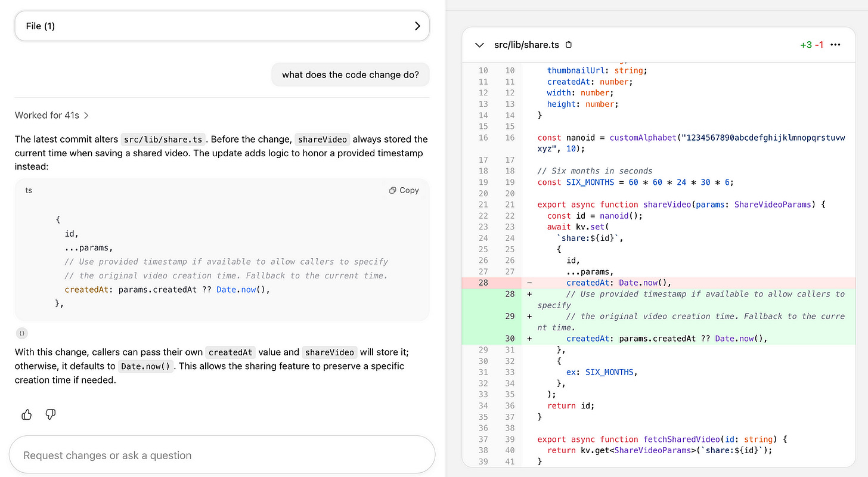Select the right arrow on the File (1) card
868x477 pixels.
point(417,26)
